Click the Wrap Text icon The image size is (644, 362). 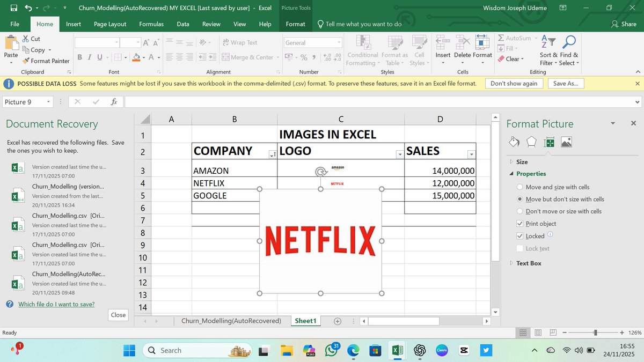[226, 42]
